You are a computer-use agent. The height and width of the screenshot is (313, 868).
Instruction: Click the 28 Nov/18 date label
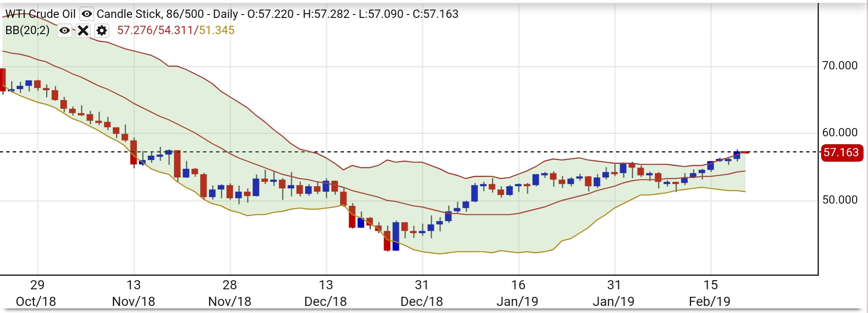coord(230,293)
